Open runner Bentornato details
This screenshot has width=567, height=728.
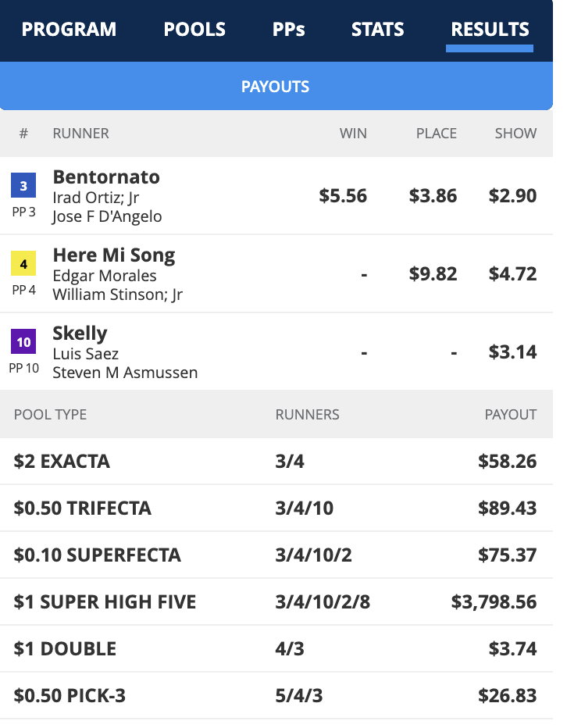(x=106, y=177)
